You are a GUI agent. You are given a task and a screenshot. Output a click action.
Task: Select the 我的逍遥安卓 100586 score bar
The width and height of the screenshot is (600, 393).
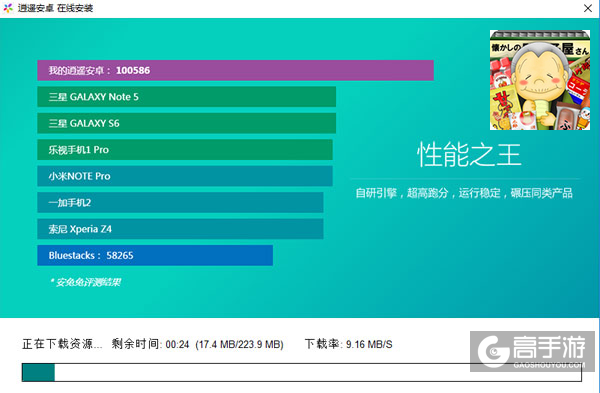click(235, 70)
